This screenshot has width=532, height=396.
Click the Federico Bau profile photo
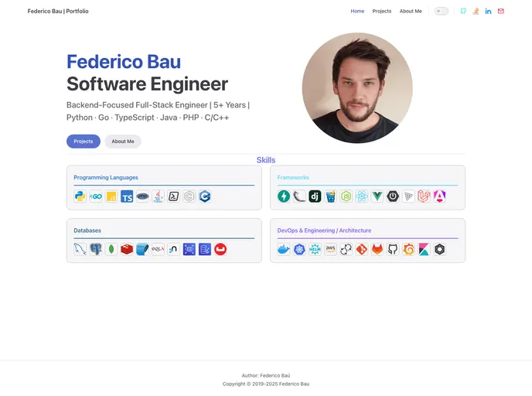click(x=356, y=87)
